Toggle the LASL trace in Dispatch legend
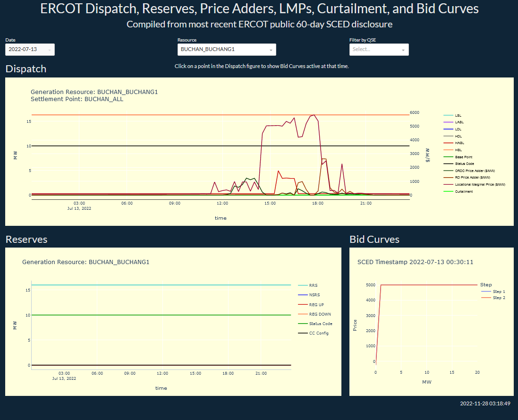Screen dimensions: 518x420 (x=459, y=122)
